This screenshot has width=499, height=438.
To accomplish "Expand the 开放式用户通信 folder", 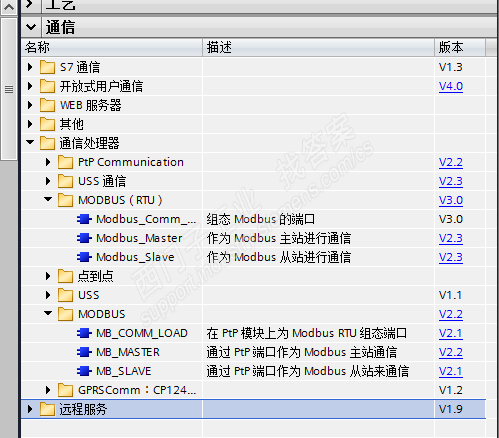I will [x=30, y=86].
